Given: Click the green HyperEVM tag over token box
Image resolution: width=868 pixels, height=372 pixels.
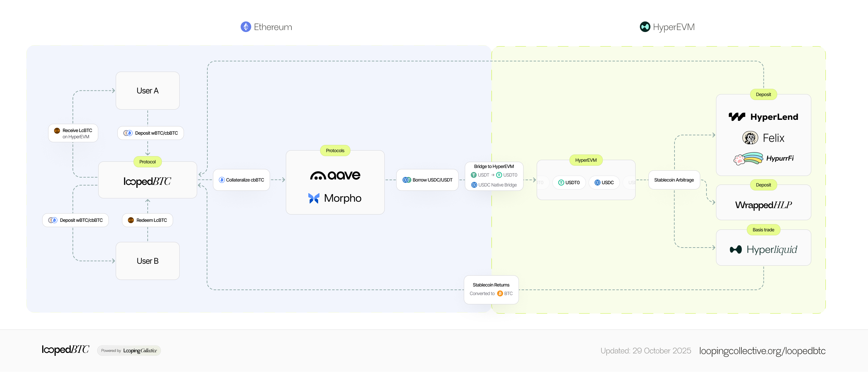Looking at the screenshot, I should 585,160.
